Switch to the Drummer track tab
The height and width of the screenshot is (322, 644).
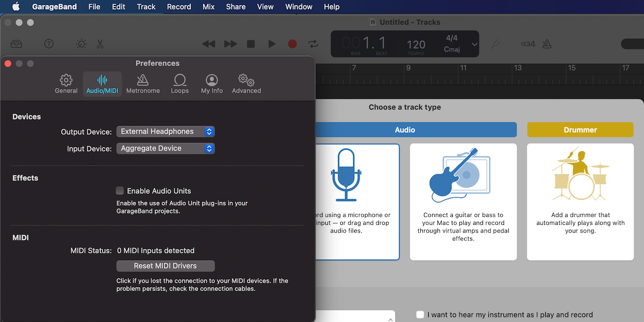(x=580, y=129)
